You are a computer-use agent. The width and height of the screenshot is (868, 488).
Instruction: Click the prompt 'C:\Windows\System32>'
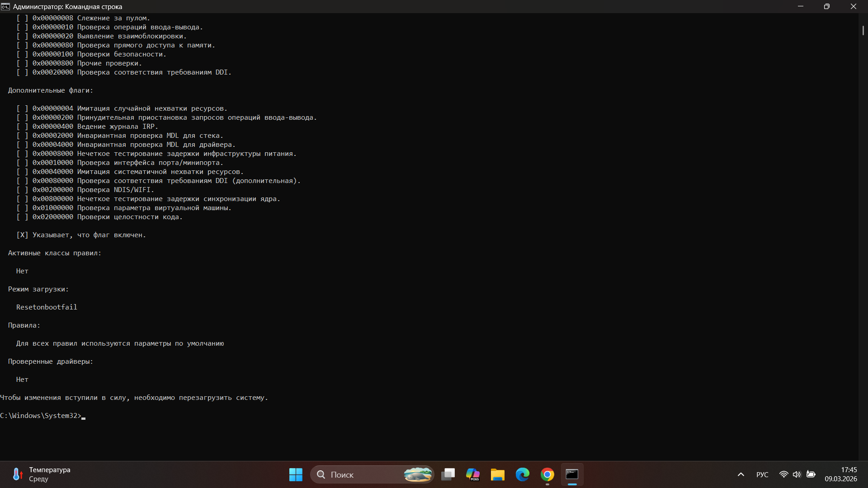point(41,416)
